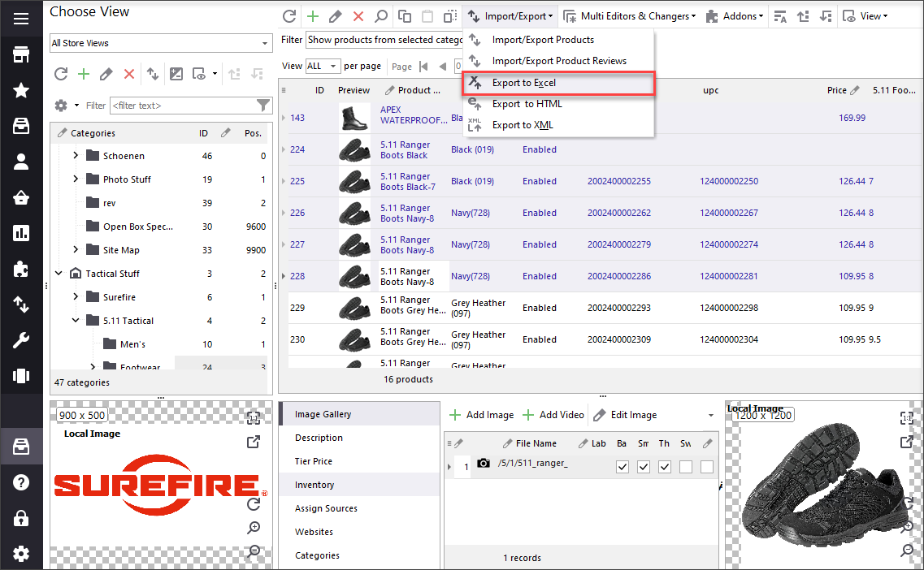Image resolution: width=924 pixels, height=570 pixels.
Task: Add a new product with green plus
Action: pyautogui.click(x=312, y=16)
